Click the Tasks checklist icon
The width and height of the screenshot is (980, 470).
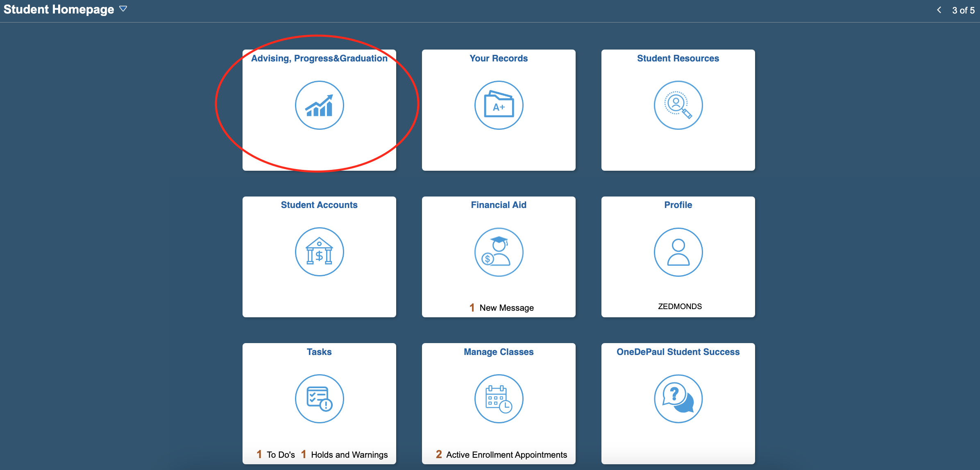point(319,399)
